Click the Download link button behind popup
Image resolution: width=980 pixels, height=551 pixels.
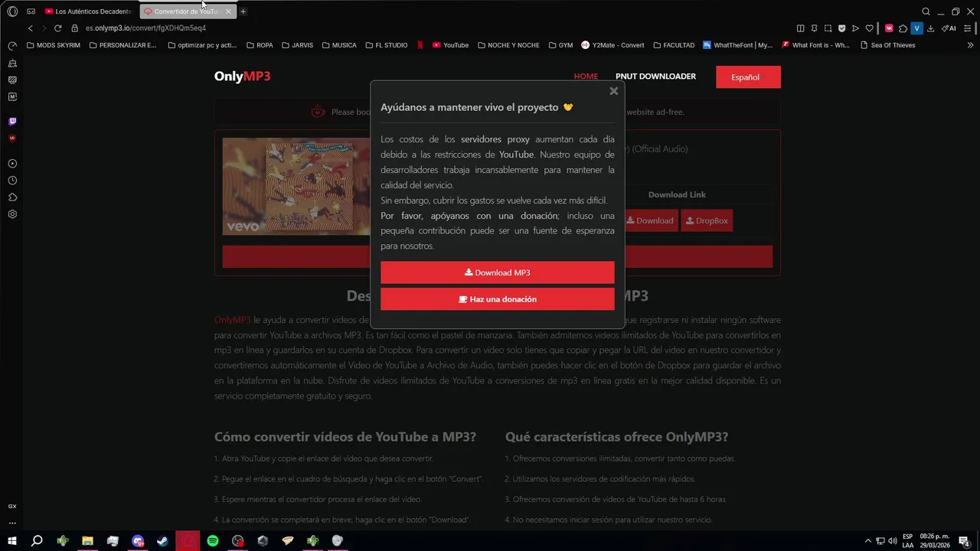point(650,220)
